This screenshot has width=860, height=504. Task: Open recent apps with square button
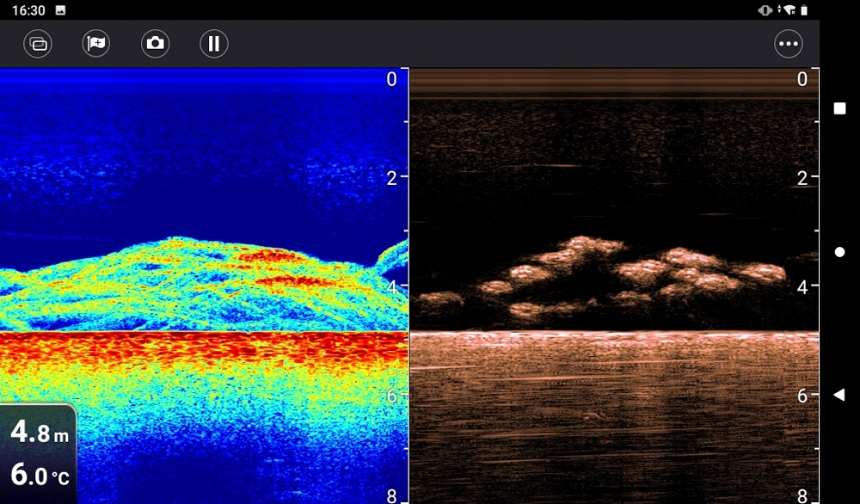pos(839,108)
